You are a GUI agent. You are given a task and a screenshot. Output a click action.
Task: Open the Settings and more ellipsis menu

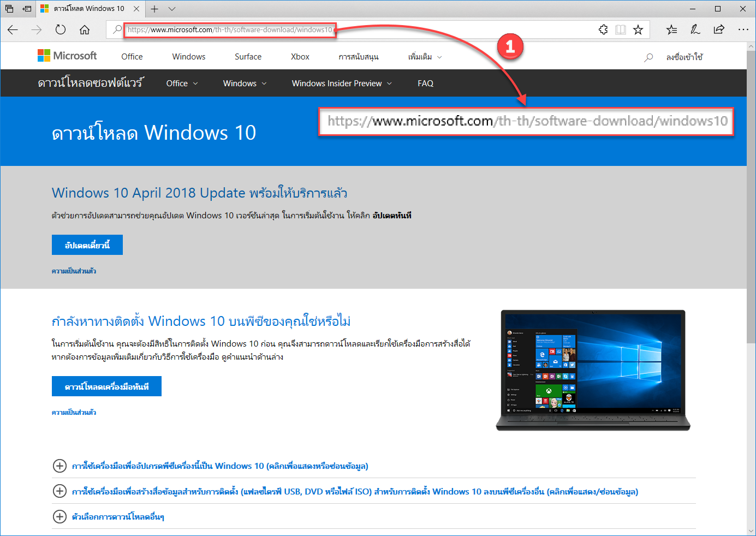point(743,30)
